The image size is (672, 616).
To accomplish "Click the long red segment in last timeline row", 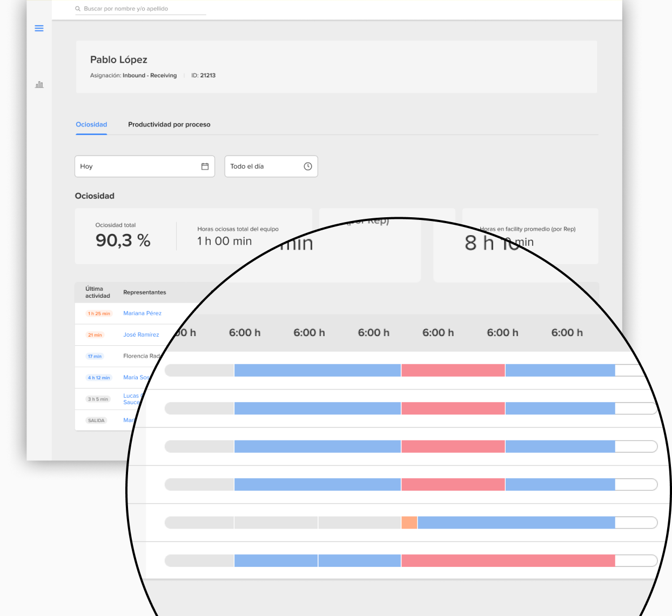I will click(x=508, y=561).
